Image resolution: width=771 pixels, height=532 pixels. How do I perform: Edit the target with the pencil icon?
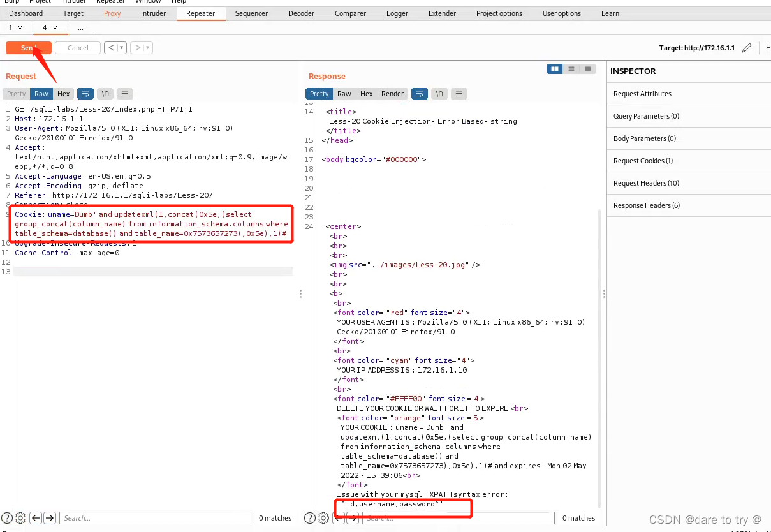coord(747,48)
